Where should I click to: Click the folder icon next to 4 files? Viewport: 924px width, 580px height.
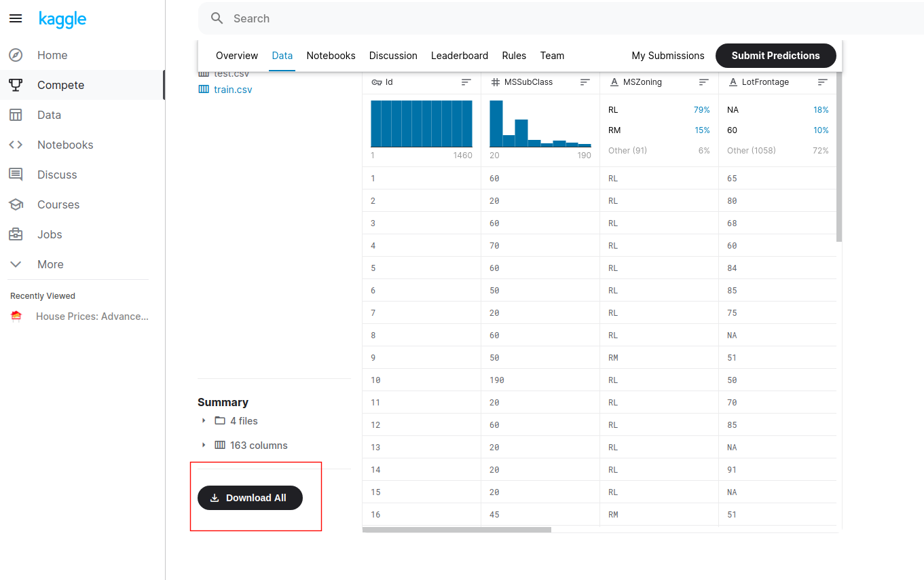coord(220,420)
